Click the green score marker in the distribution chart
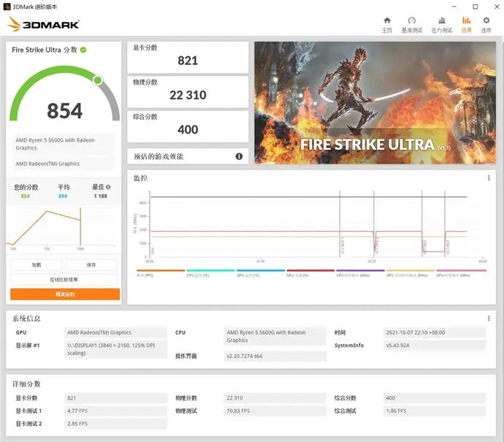The height and width of the screenshot is (442, 504). pos(80,226)
